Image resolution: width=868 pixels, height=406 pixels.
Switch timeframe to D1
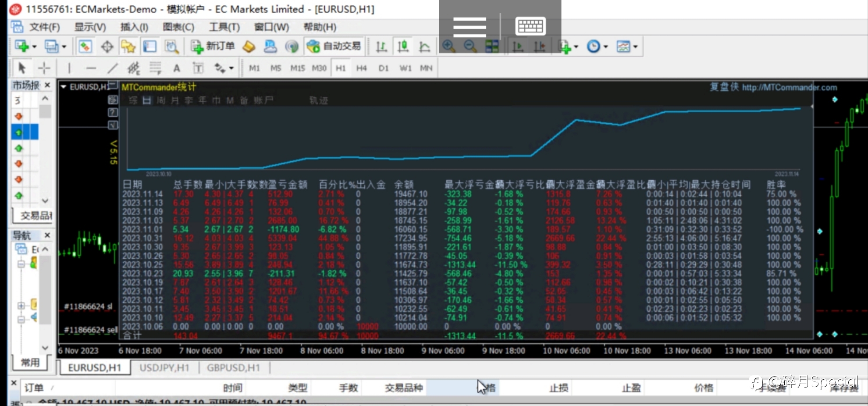click(384, 68)
